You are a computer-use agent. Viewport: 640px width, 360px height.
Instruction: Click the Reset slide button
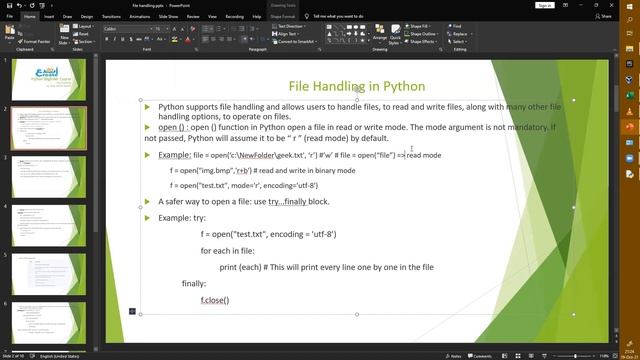click(x=81, y=34)
